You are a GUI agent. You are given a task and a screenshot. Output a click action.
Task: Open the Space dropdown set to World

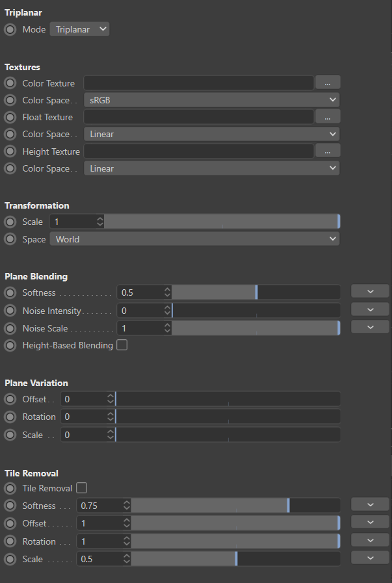click(194, 239)
